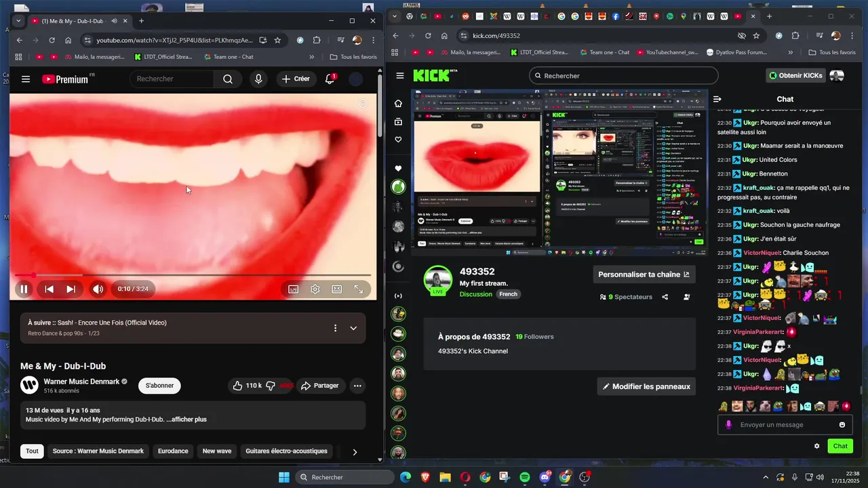The image size is (868, 488).
Task: Click Modifier les panneaux button
Action: coord(646,386)
